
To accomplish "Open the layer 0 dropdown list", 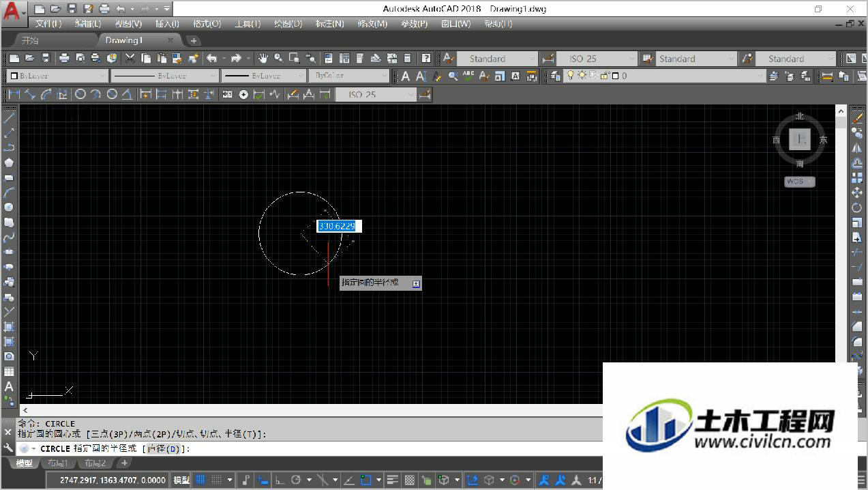I will [665, 76].
